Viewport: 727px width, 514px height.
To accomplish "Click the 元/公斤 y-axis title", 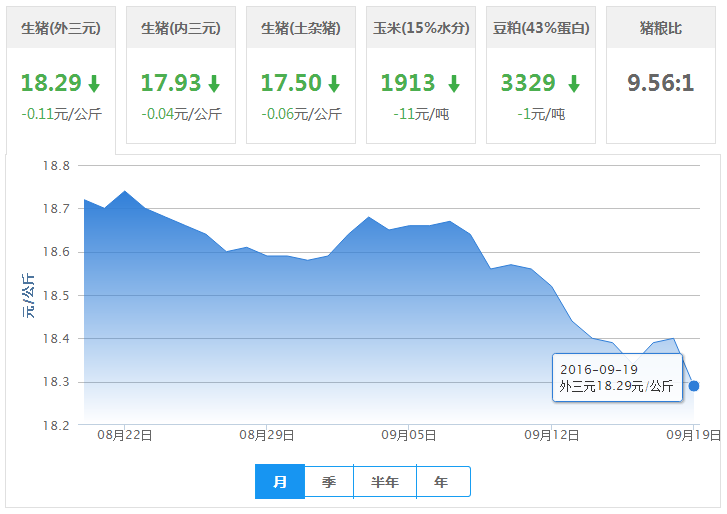I will click(28, 295).
